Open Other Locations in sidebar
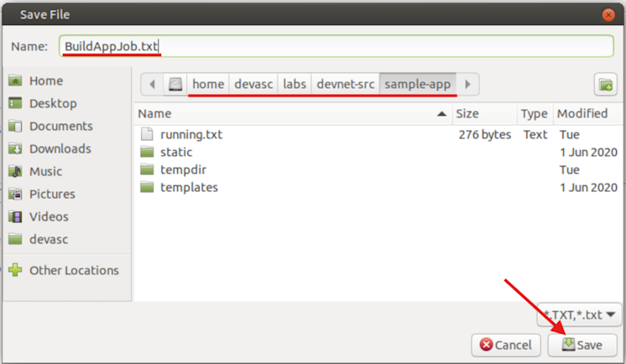The width and height of the screenshot is (626, 364). [x=74, y=270]
